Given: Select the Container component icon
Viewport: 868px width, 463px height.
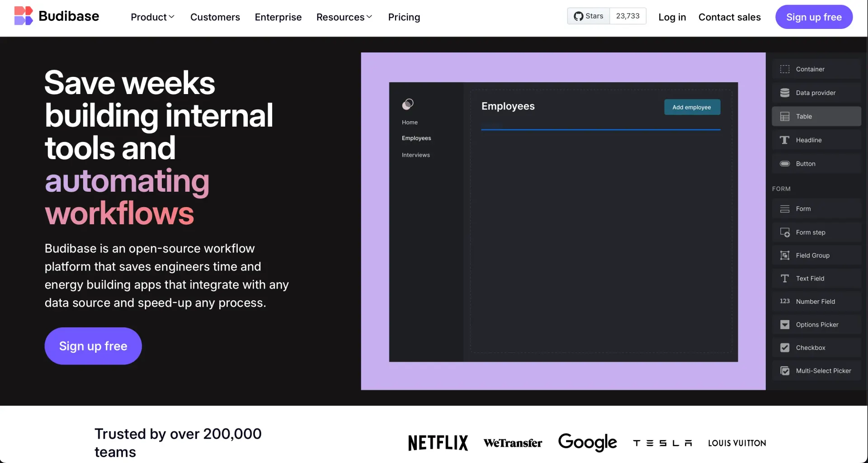Looking at the screenshot, I should [785, 69].
